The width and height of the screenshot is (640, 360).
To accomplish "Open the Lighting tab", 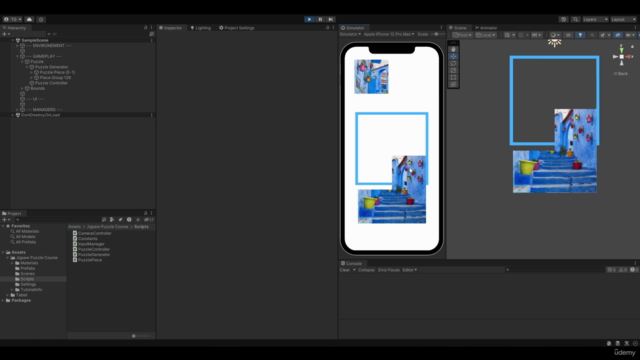I will (200, 28).
